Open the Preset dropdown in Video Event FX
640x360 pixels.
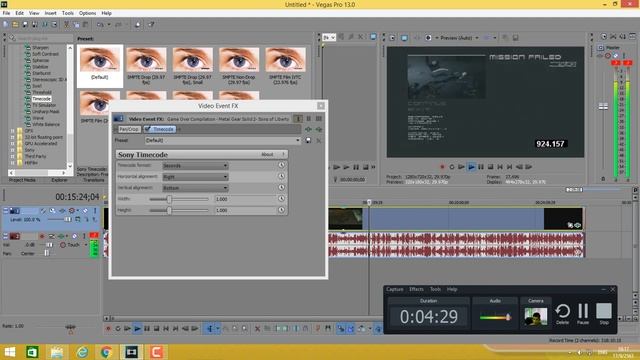(x=223, y=140)
